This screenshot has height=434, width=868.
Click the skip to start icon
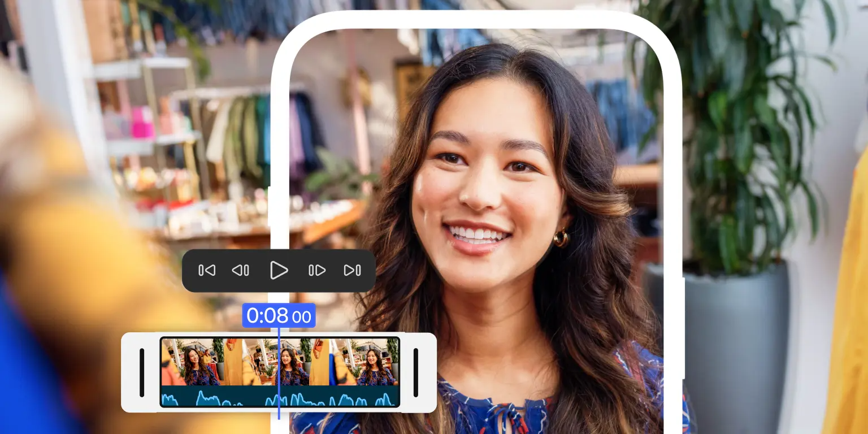[x=207, y=271]
